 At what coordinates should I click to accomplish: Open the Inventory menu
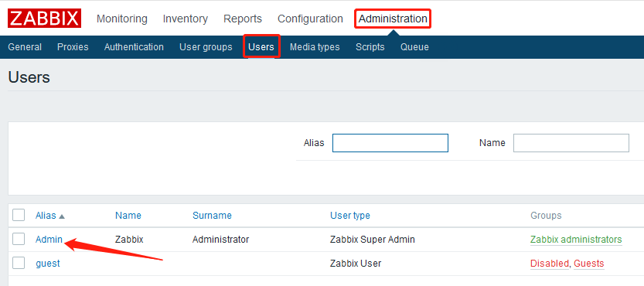[x=186, y=19]
